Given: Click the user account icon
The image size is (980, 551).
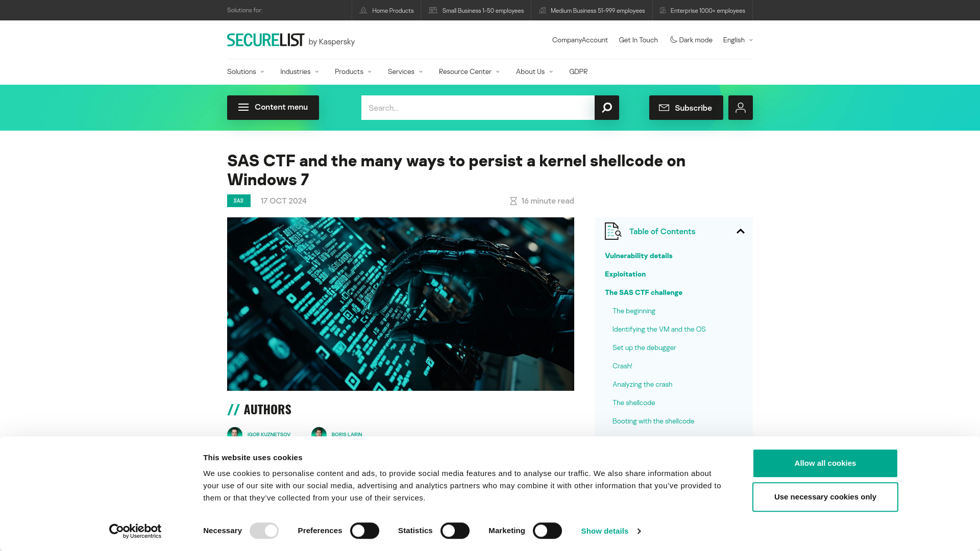Looking at the screenshot, I should pyautogui.click(x=741, y=108).
